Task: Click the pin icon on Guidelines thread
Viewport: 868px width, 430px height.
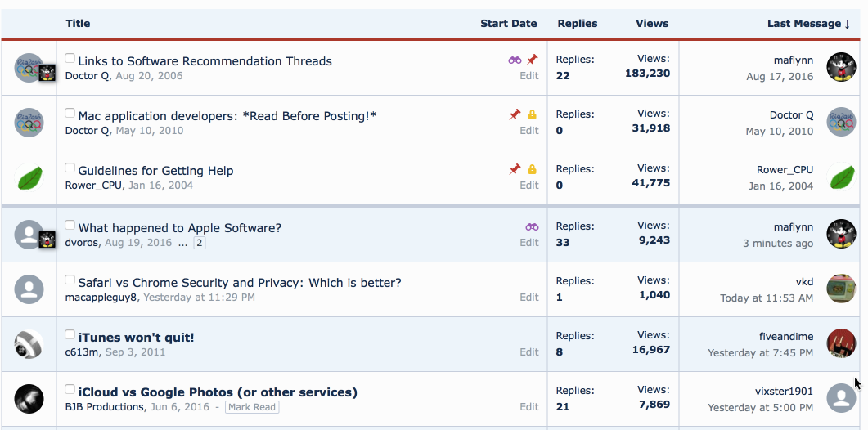Action: [515, 170]
